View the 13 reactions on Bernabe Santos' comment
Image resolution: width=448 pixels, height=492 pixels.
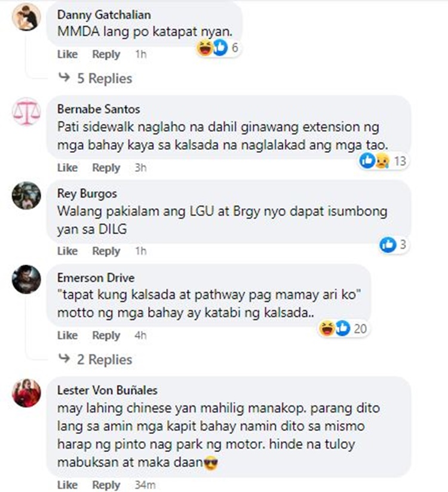tap(383, 161)
